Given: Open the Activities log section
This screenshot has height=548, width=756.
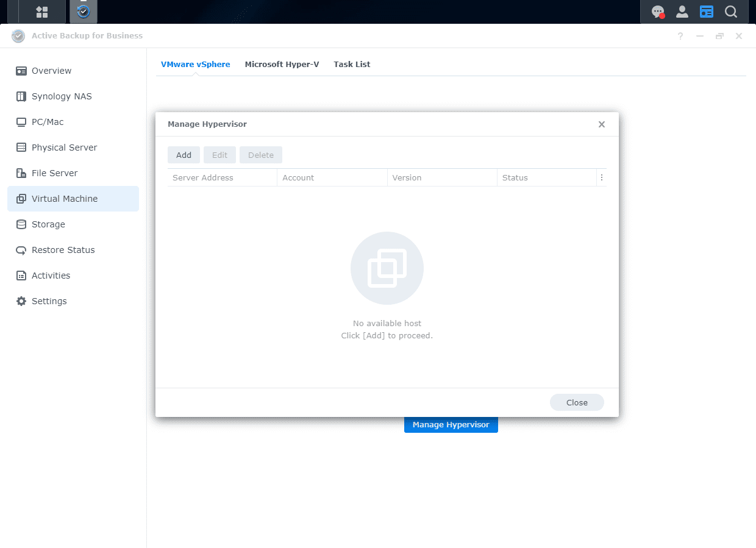Looking at the screenshot, I should pyautogui.click(x=50, y=275).
